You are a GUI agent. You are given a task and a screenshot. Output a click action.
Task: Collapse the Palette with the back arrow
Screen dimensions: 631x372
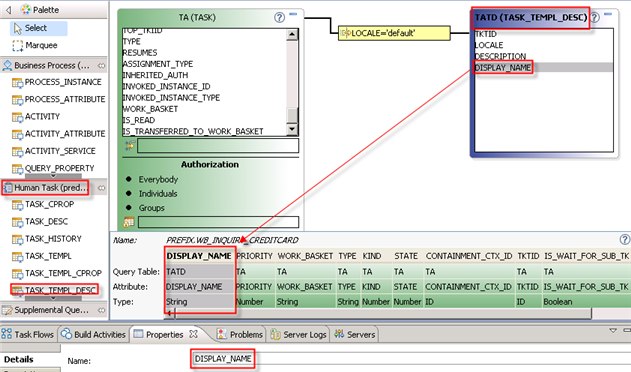(9, 9)
